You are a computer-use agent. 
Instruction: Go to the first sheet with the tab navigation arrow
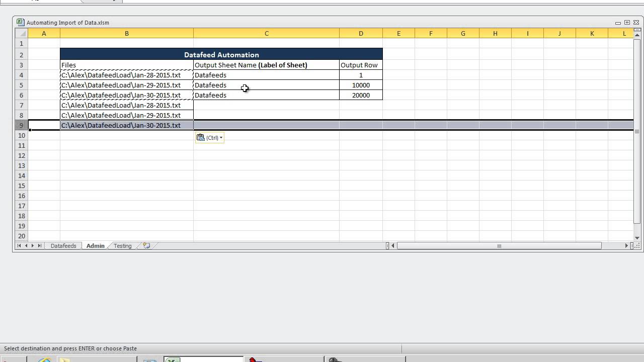[x=19, y=246]
